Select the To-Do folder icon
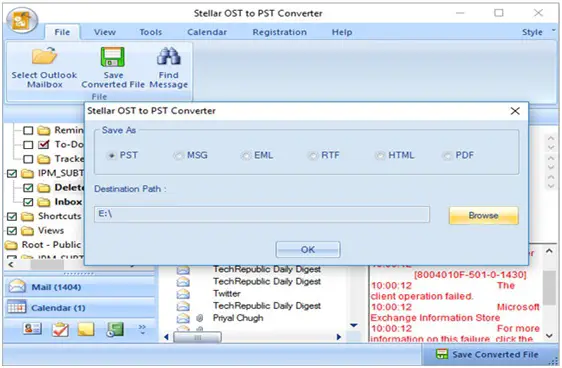 coord(43,144)
